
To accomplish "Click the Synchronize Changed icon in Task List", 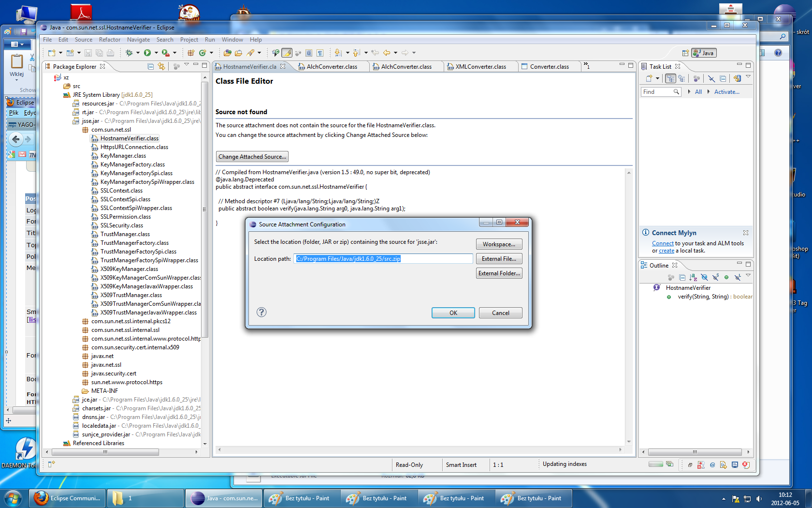I will [737, 78].
